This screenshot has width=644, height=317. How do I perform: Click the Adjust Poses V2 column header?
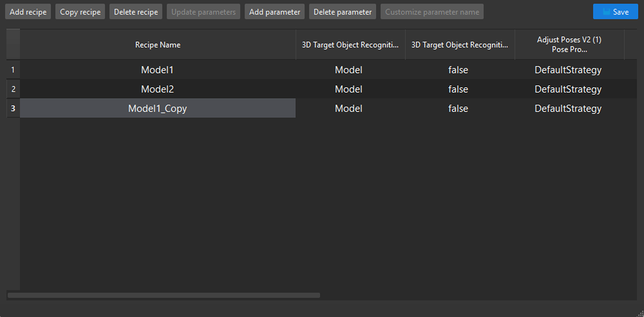coord(569,45)
